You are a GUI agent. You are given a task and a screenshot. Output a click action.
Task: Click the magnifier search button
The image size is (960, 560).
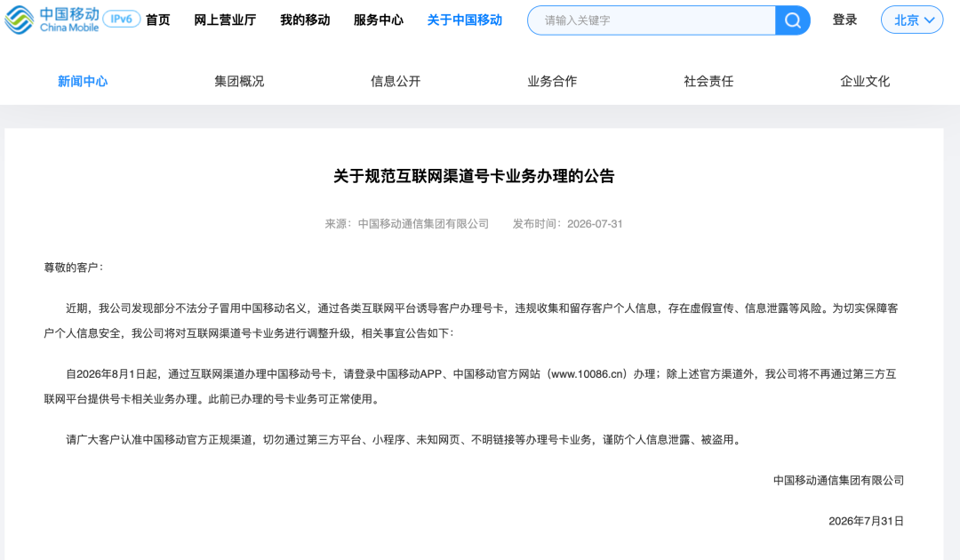tap(793, 20)
